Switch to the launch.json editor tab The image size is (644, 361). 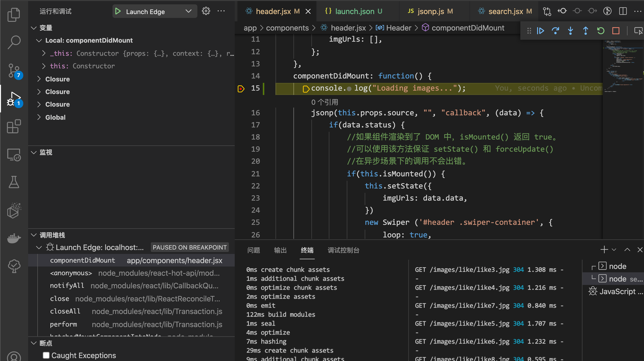click(x=354, y=11)
